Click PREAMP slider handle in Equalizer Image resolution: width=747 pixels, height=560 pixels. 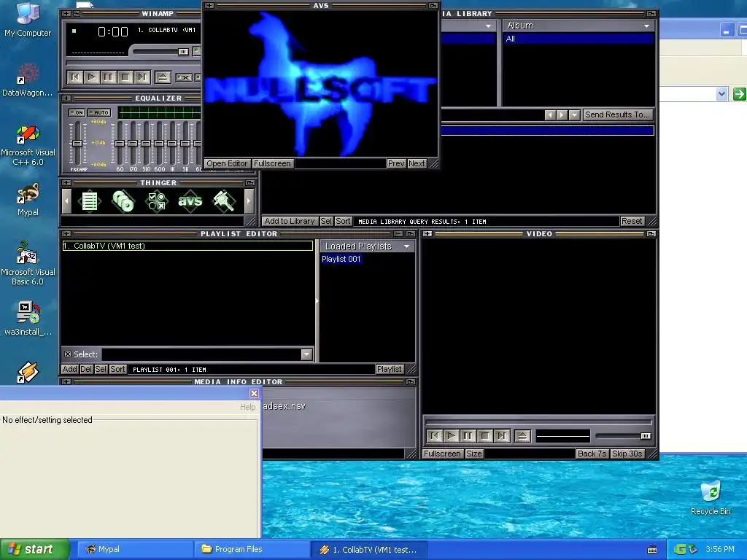77,144
